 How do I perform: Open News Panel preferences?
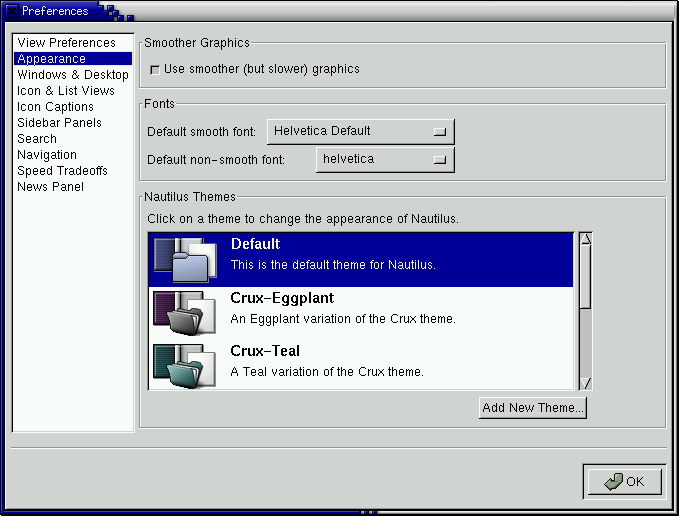pos(50,187)
